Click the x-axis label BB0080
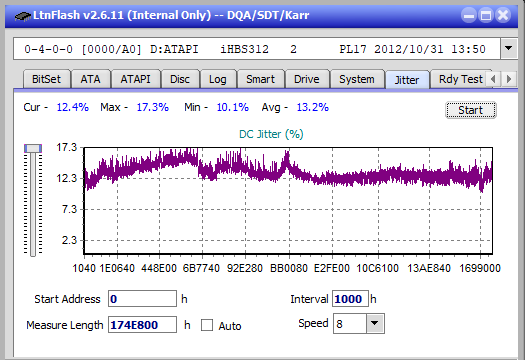This screenshot has width=525, height=360. (289, 268)
